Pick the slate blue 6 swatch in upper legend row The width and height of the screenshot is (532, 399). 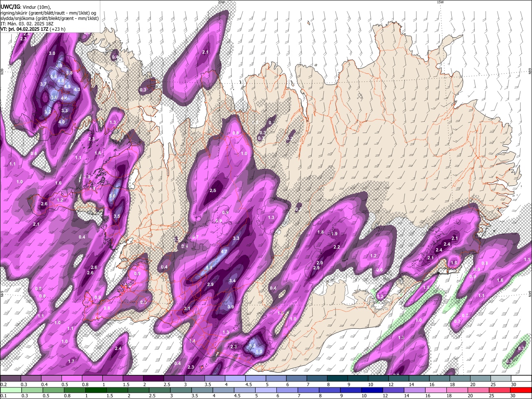coord(297,379)
